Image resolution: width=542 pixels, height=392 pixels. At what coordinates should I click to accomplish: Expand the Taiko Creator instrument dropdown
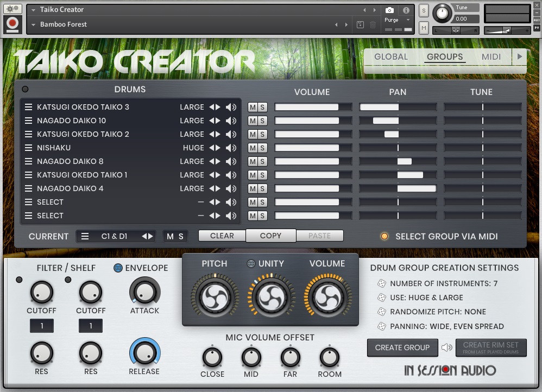34,10
